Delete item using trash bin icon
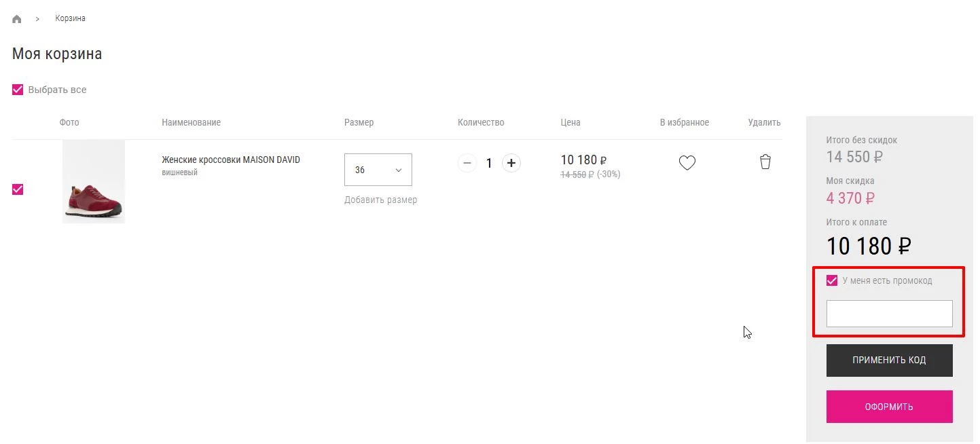Screen dimensions: 980x444 [765, 162]
